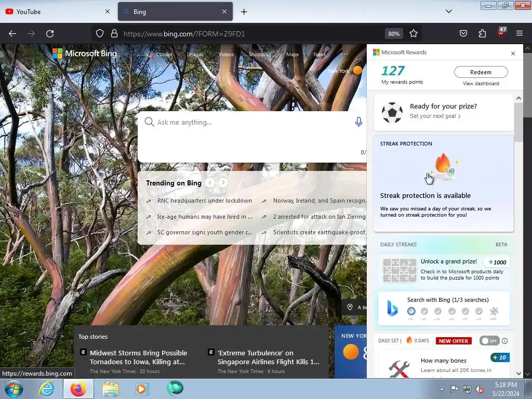This screenshot has width=532, height=399.
Task: Expand Bing more options ellipsis
Action: (x=344, y=54)
